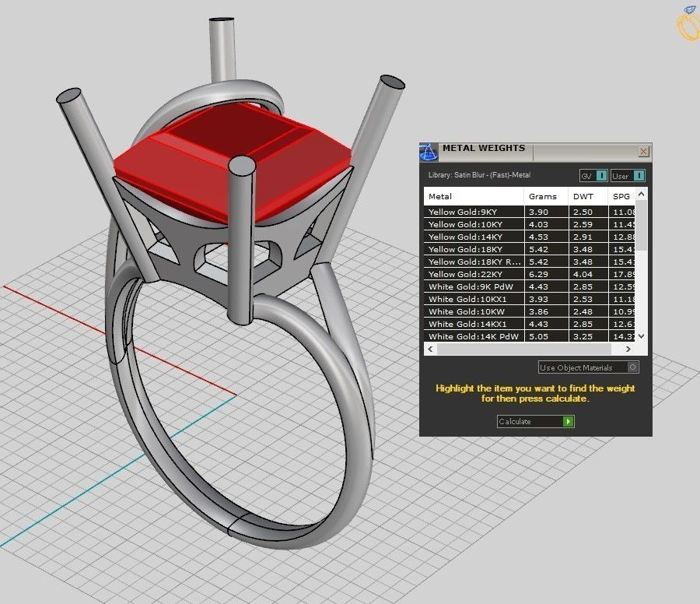The width and height of the screenshot is (700, 604).
Task: Click the 2.48 DWT cell
Action: [x=588, y=312]
